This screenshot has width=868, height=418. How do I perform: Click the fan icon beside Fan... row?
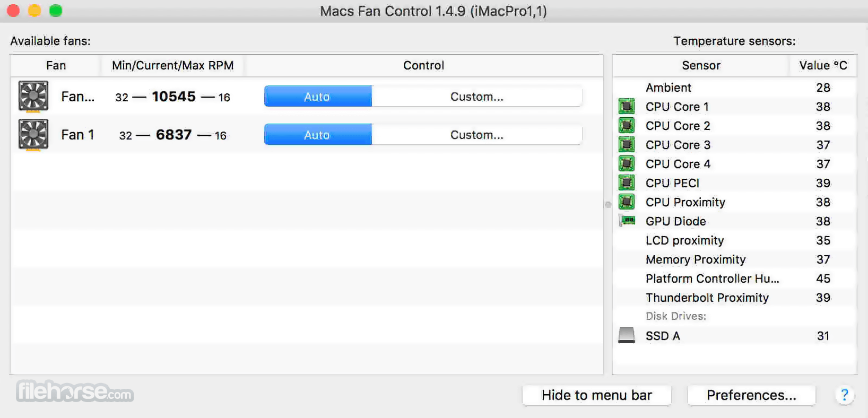click(33, 96)
